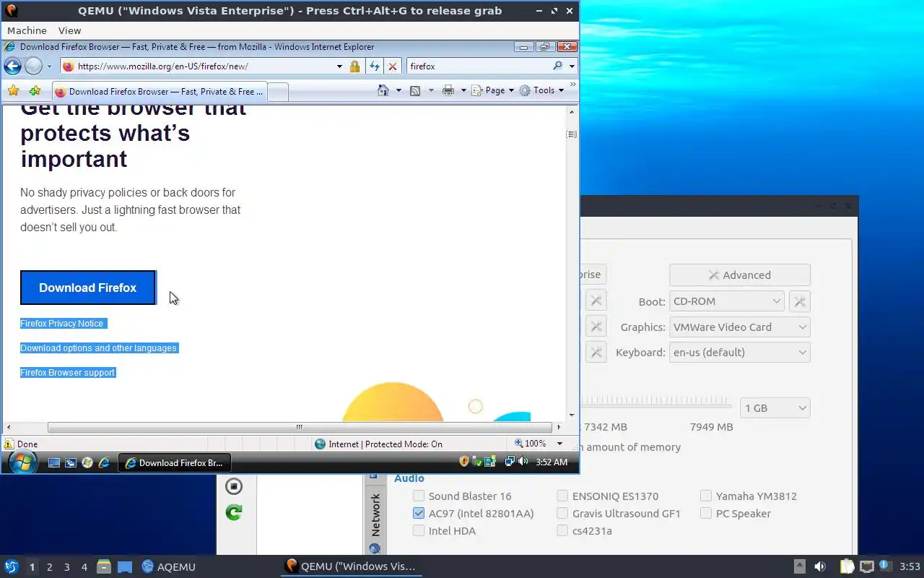Open the View menu in QEMU window
Image resolution: width=924 pixels, height=578 pixels.
tap(70, 30)
